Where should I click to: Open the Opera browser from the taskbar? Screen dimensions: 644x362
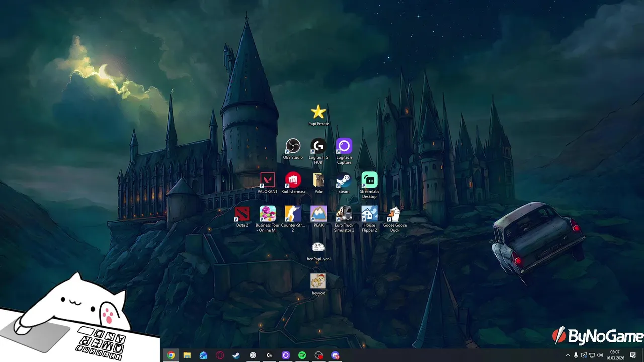[220, 355]
